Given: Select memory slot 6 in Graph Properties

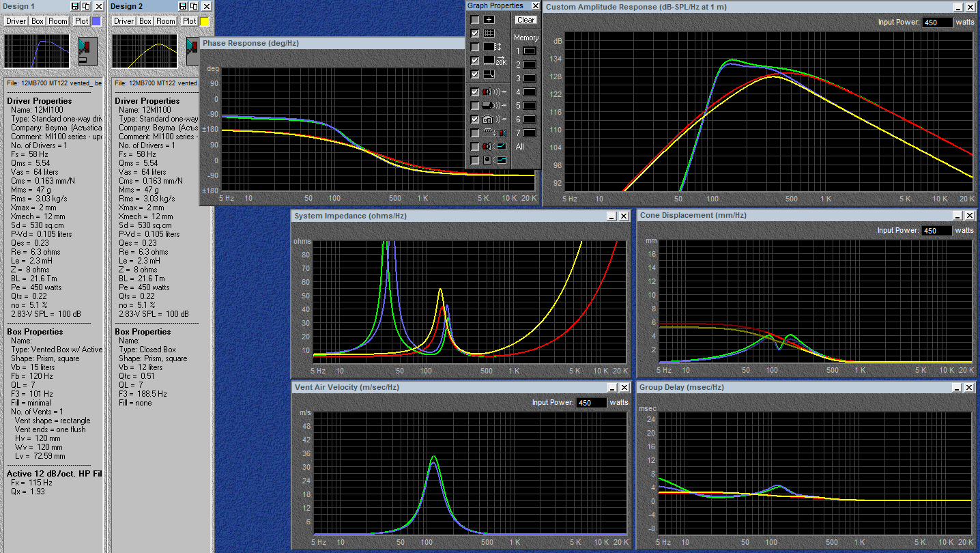Looking at the screenshot, I should click(530, 119).
